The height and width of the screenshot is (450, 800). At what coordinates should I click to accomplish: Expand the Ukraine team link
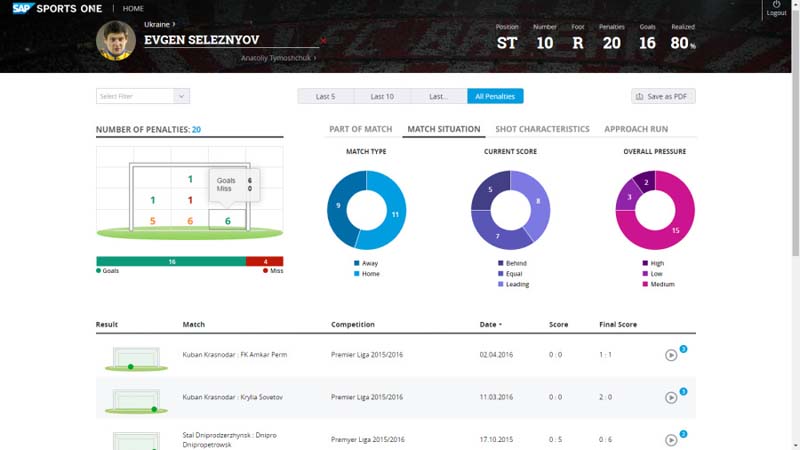tap(160, 23)
